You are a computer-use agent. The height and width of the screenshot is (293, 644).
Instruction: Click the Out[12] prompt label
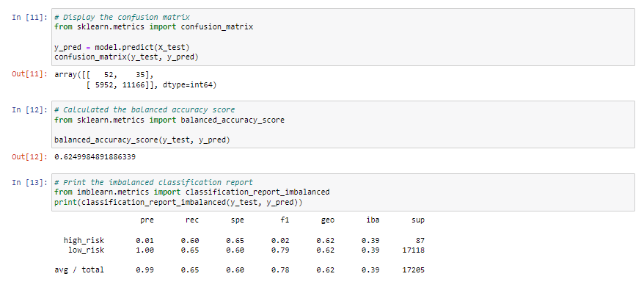pyautogui.click(x=29, y=157)
